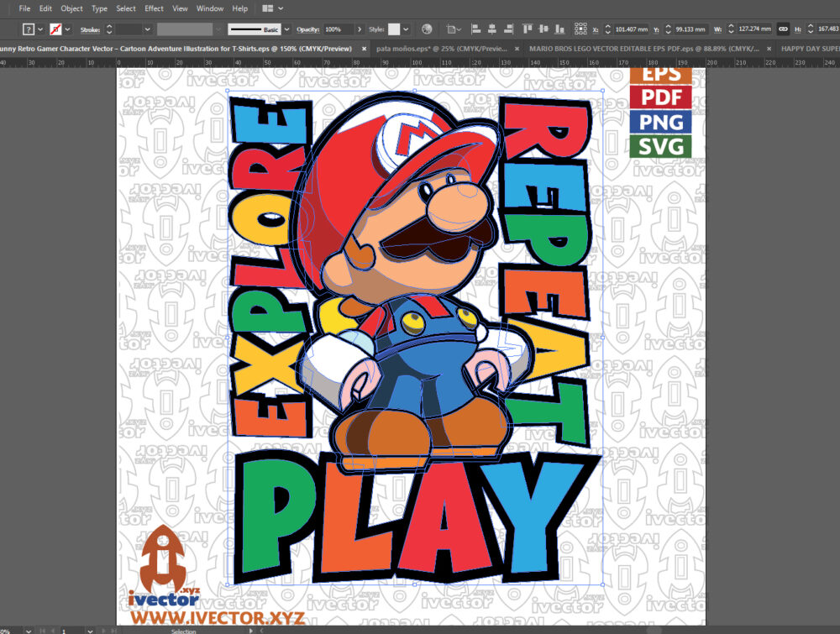
Task: Open the artboard number dropdown in status bar
Action: 90,631
